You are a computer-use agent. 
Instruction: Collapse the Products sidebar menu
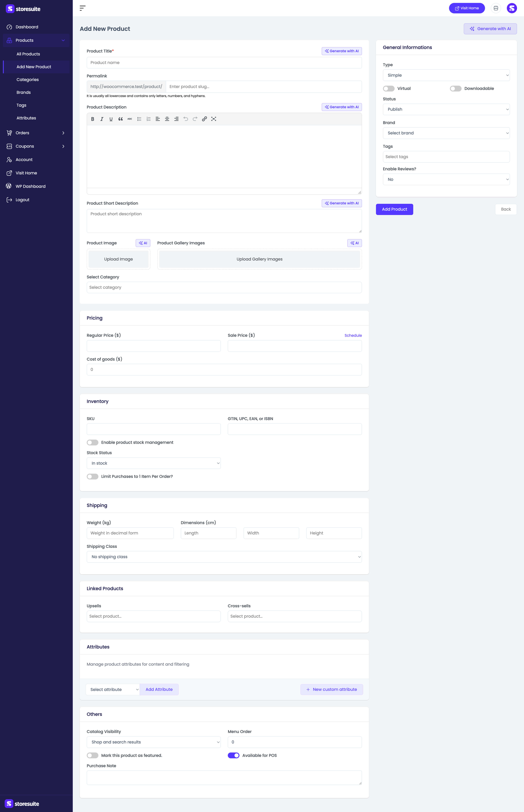point(36,40)
